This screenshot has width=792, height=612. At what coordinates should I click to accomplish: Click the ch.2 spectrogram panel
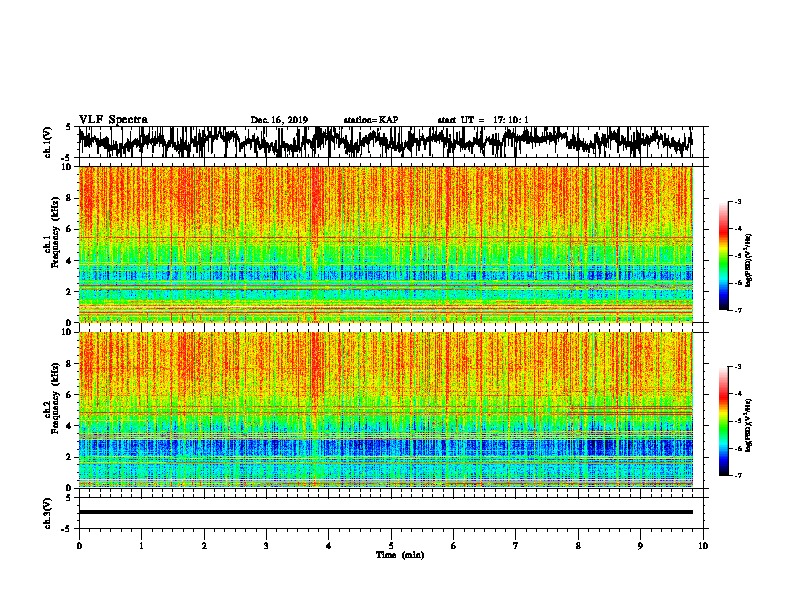[x=385, y=410]
